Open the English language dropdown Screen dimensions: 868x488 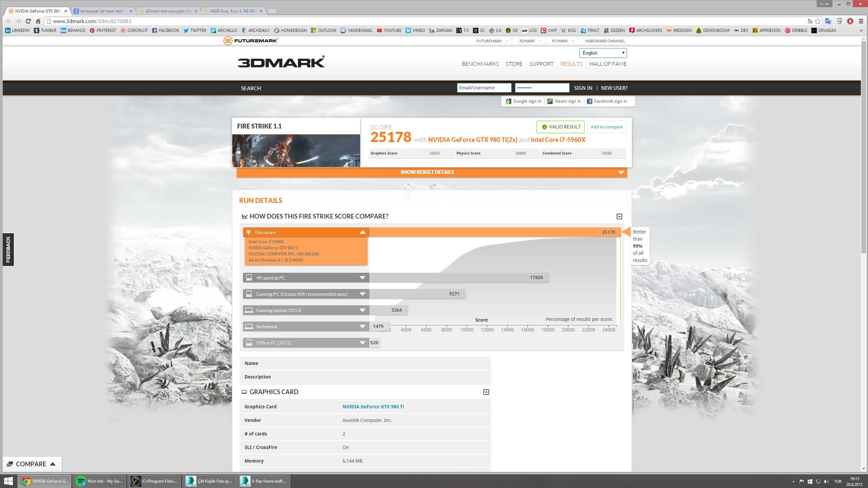[x=603, y=53]
